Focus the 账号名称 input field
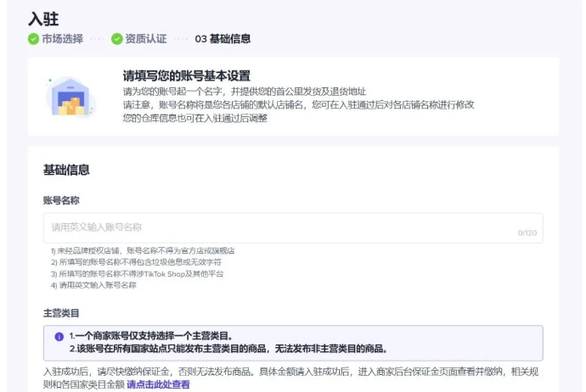 [x=280, y=227]
